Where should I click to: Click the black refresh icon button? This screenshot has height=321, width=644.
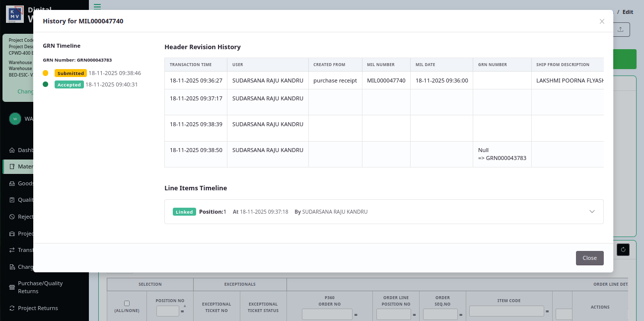[623, 249]
